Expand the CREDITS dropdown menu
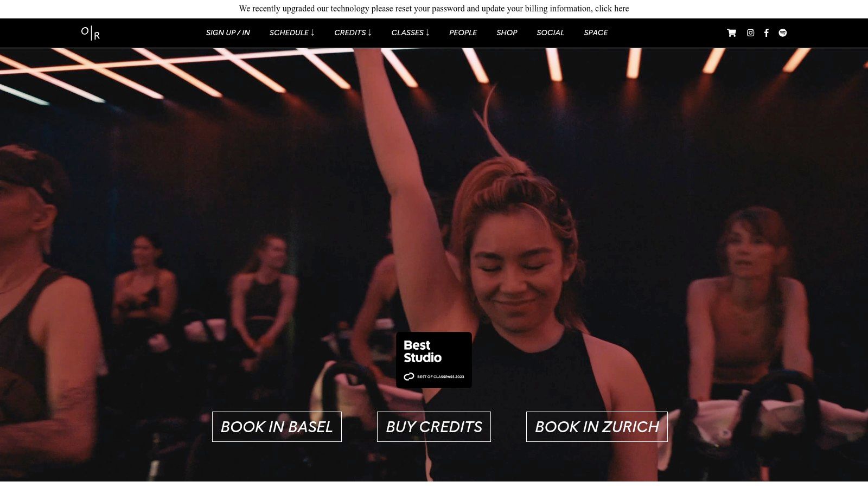Image resolution: width=868 pixels, height=488 pixels. 353,33
